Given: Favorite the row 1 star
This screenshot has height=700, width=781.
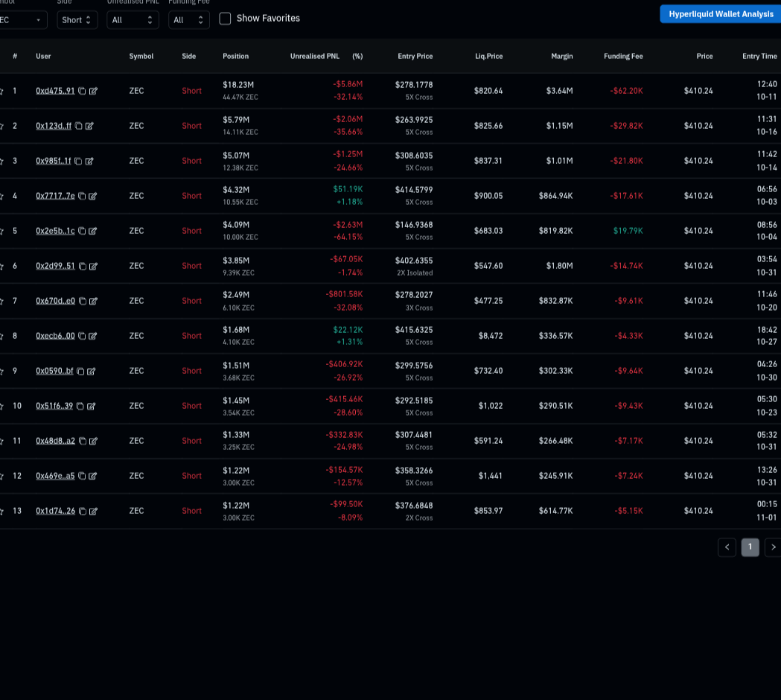Looking at the screenshot, I should pyautogui.click(x=1, y=91).
